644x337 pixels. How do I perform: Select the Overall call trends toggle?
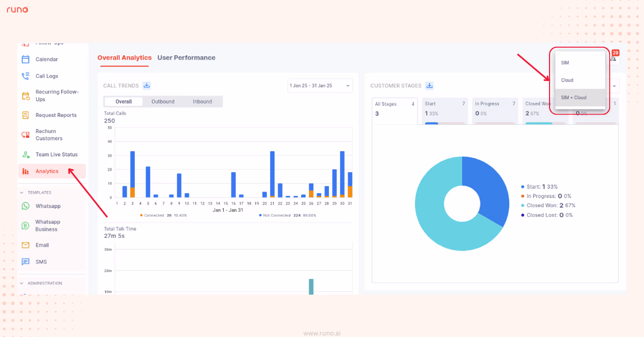tap(123, 101)
